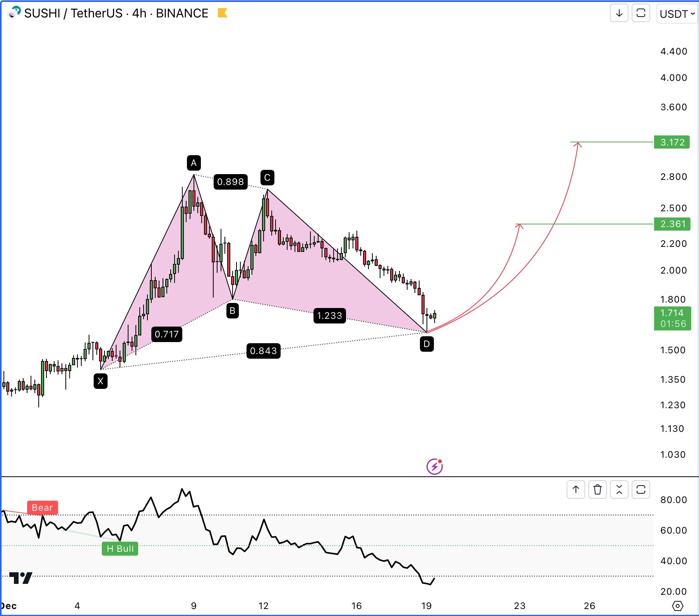The width and height of the screenshot is (699, 616).
Task: Click the current price label showing 1.714
Action: click(672, 318)
